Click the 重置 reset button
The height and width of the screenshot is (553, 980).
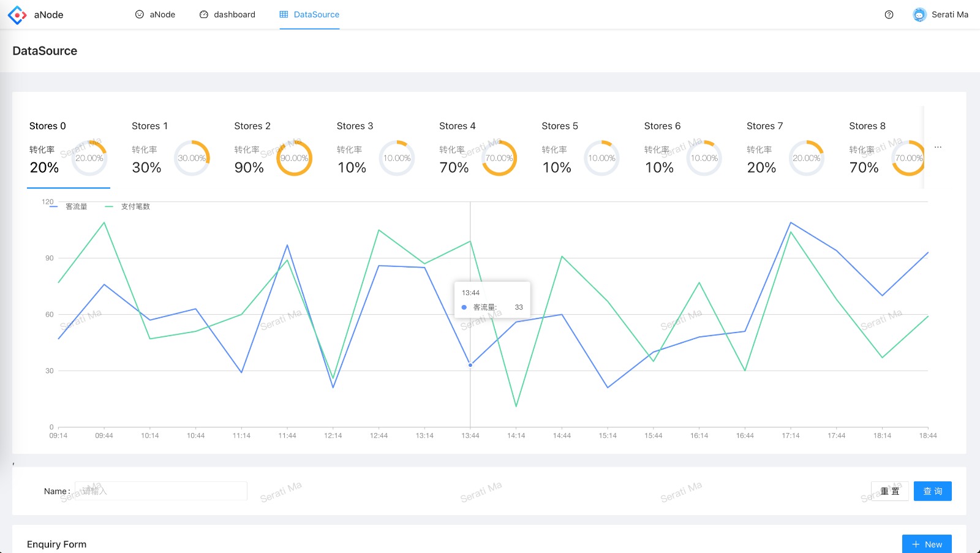pos(890,491)
